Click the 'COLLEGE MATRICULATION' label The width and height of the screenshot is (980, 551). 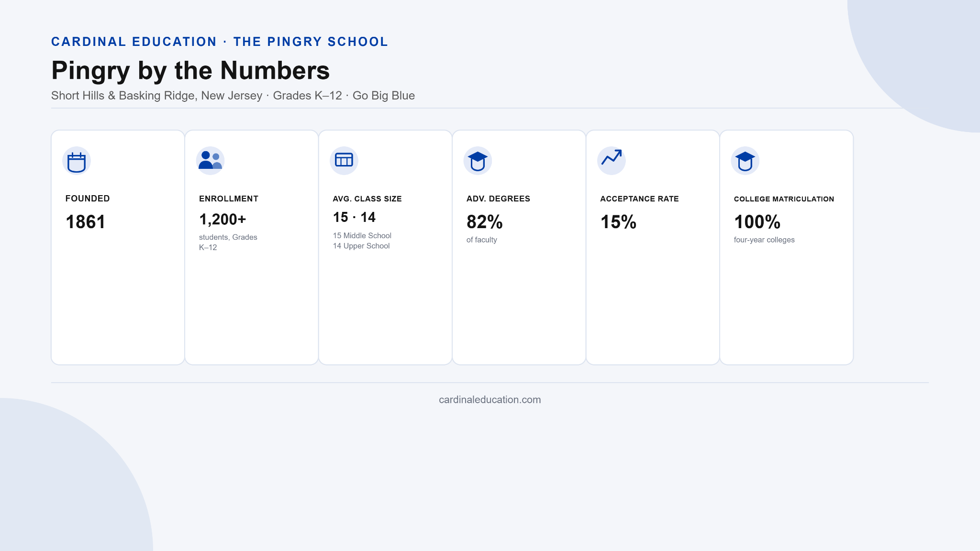click(x=784, y=199)
